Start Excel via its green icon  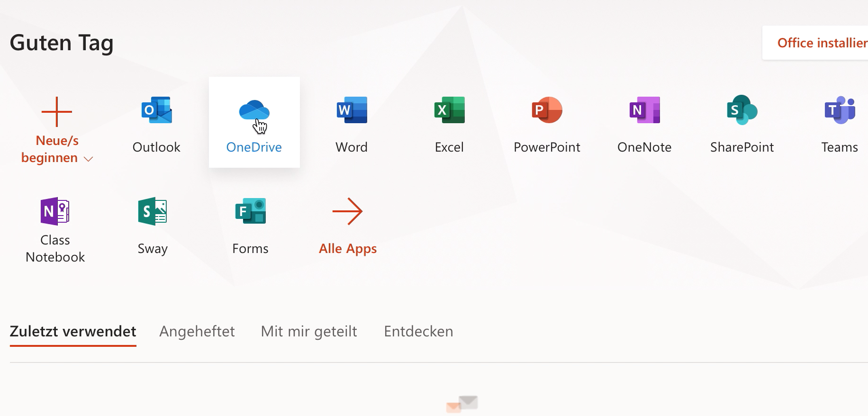[x=449, y=111]
